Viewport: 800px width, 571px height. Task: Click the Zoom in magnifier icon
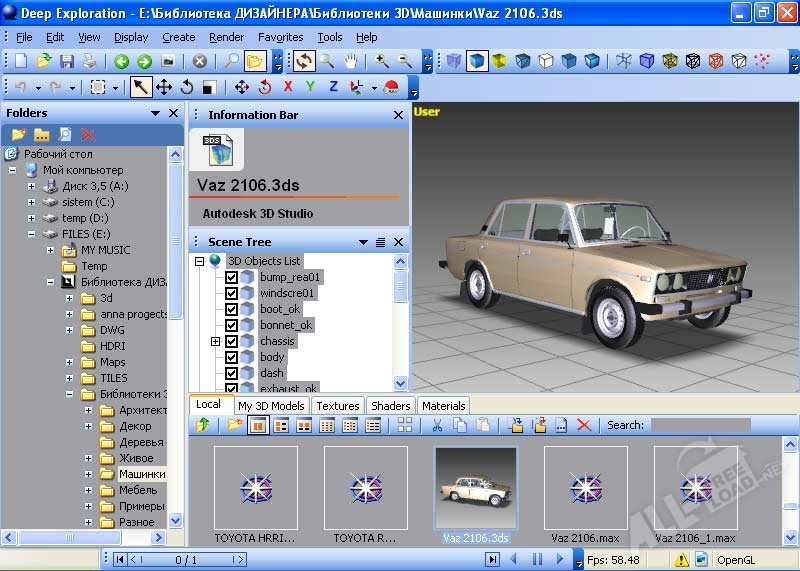tap(381, 62)
